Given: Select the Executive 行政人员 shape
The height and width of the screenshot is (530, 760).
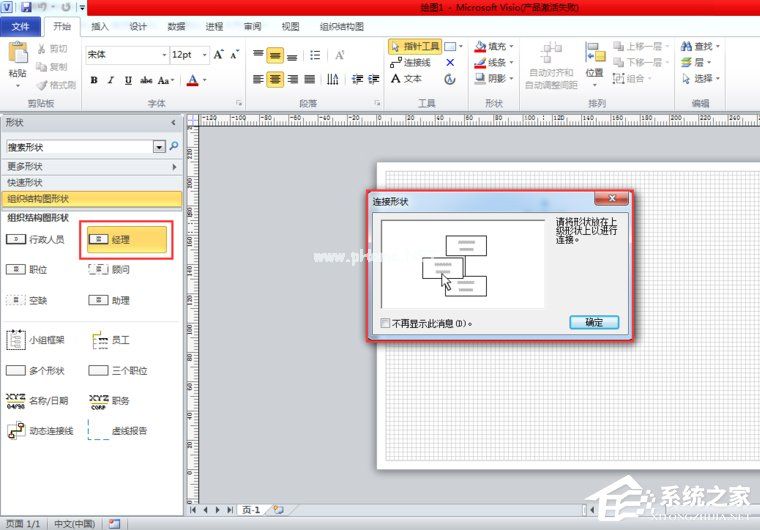Looking at the screenshot, I should point(35,239).
